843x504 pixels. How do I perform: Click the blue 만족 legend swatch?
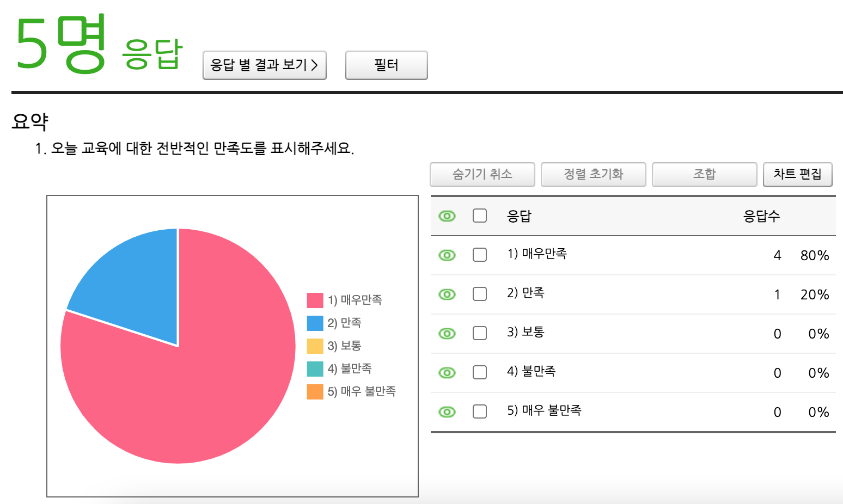point(315,323)
